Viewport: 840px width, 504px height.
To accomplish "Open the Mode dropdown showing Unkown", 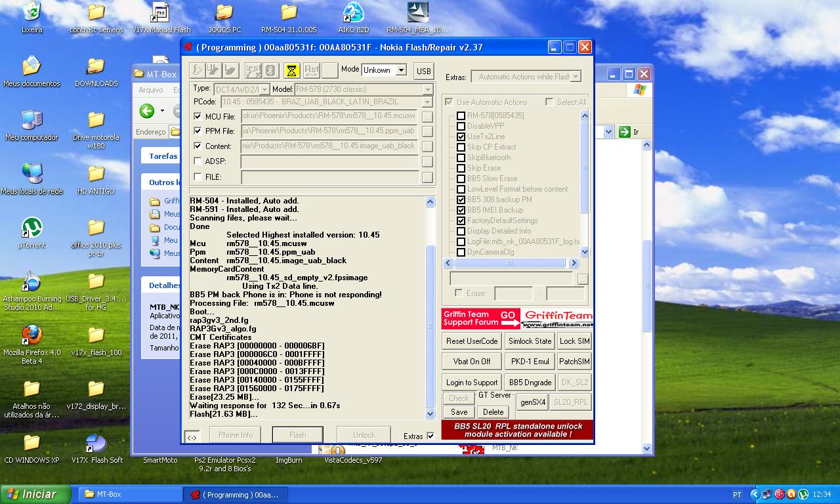I will [400, 70].
